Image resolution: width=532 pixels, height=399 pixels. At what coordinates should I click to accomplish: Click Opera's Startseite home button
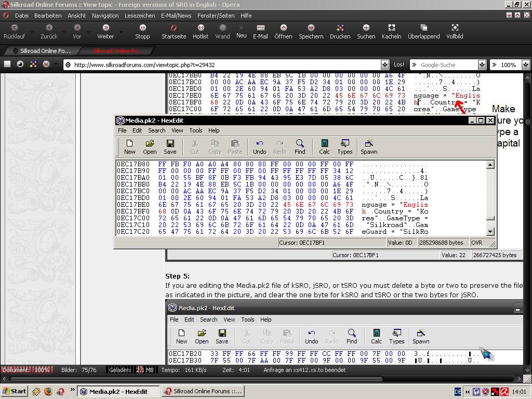click(x=174, y=31)
